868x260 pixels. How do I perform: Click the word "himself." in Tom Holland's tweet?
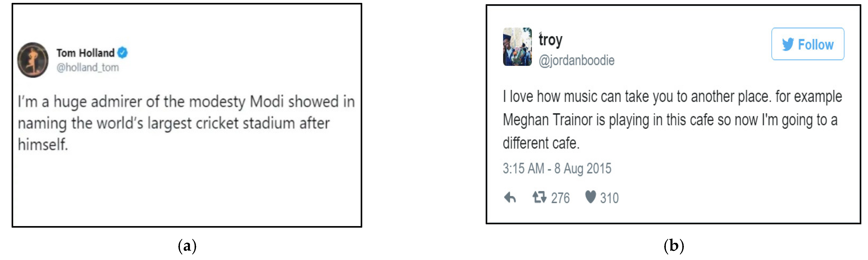click(x=43, y=144)
